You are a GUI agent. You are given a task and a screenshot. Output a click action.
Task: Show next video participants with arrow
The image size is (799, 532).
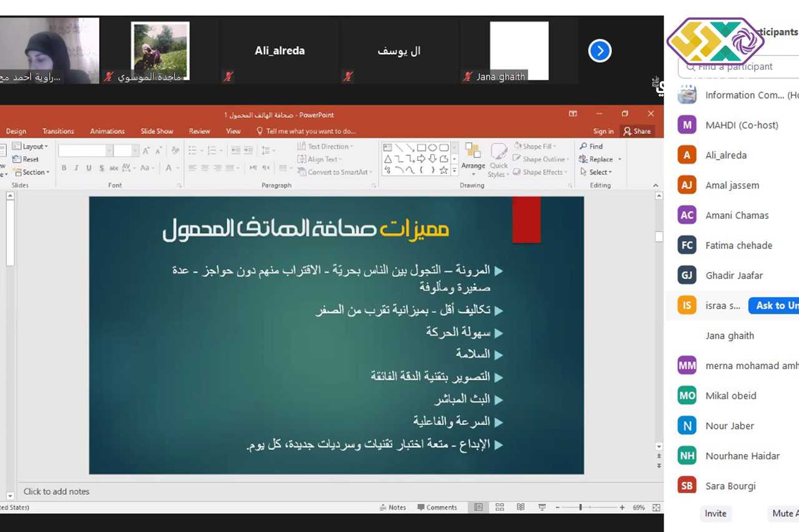coord(599,51)
